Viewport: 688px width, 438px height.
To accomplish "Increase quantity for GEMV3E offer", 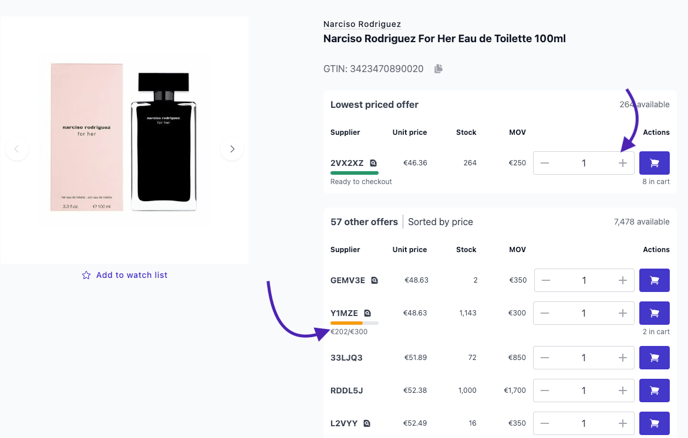I will coord(623,280).
